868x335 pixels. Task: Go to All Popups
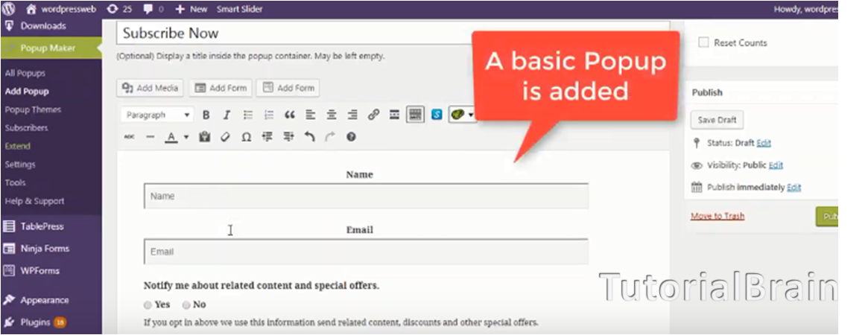click(25, 73)
